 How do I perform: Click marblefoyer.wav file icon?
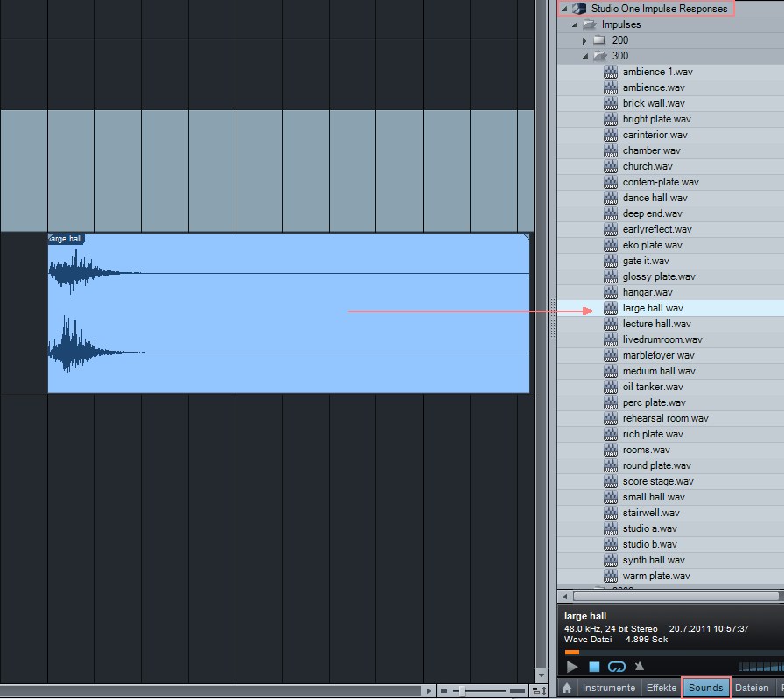click(x=611, y=355)
